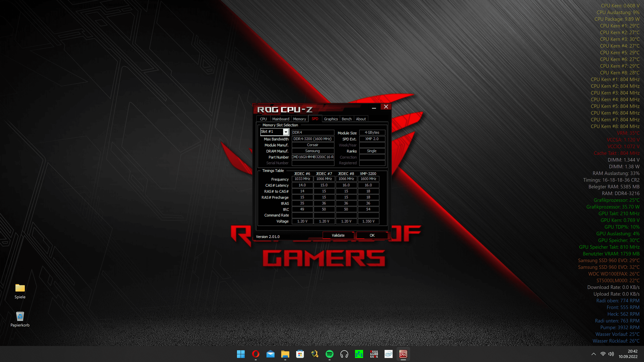Click the OK button in CPU-Z
644x362 pixels.
coord(372,235)
